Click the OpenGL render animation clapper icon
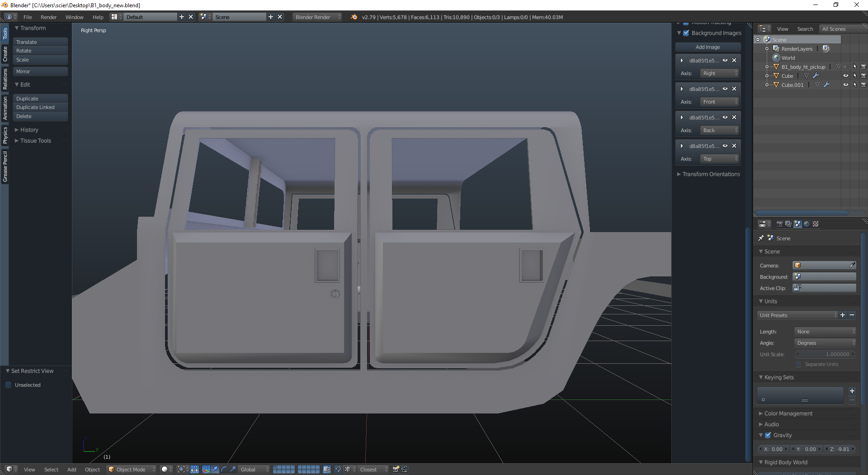This screenshot has width=868, height=475. [405, 469]
